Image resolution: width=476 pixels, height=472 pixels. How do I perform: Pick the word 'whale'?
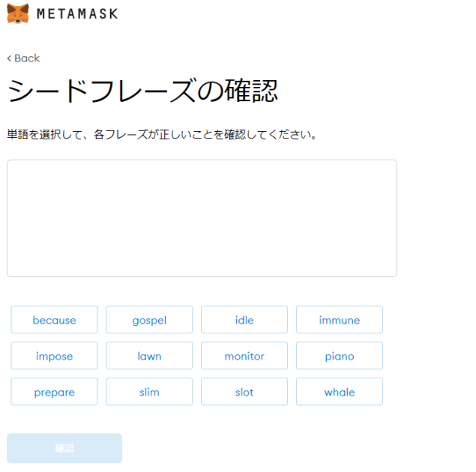(x=340, y=392)
